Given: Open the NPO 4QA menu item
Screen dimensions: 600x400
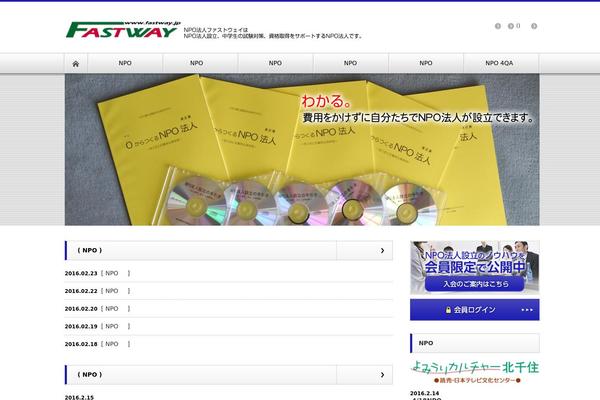Looking at the screenshot, I should tap(500, 63).
